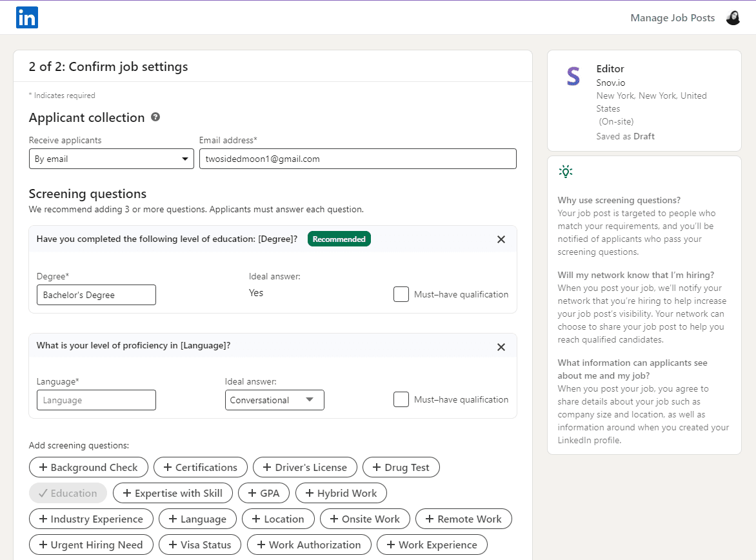Open Manage Job Posts
Image resolution: width=756 pixels, height=560 pixels.
click(x=672, y=18)
